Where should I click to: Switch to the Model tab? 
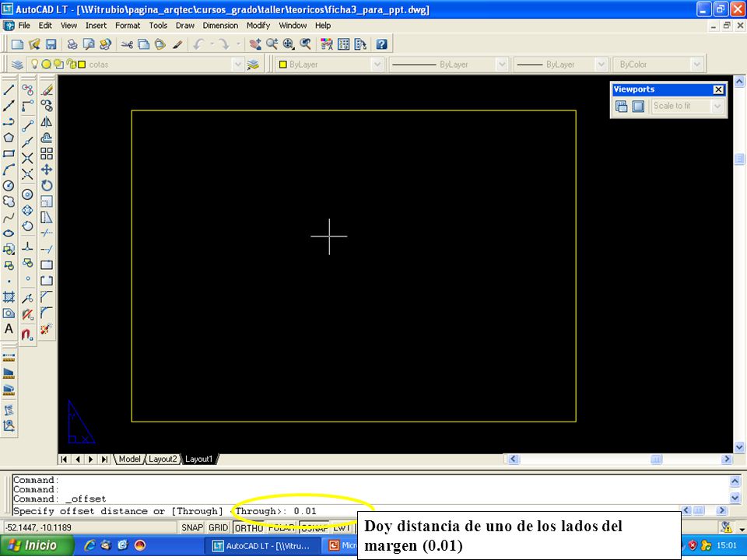[x=129, y=459]
